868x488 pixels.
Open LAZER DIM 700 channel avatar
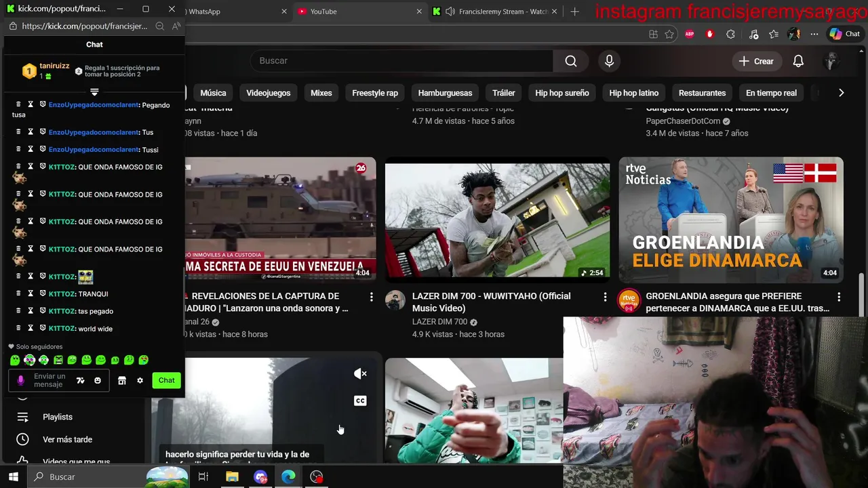395,300
